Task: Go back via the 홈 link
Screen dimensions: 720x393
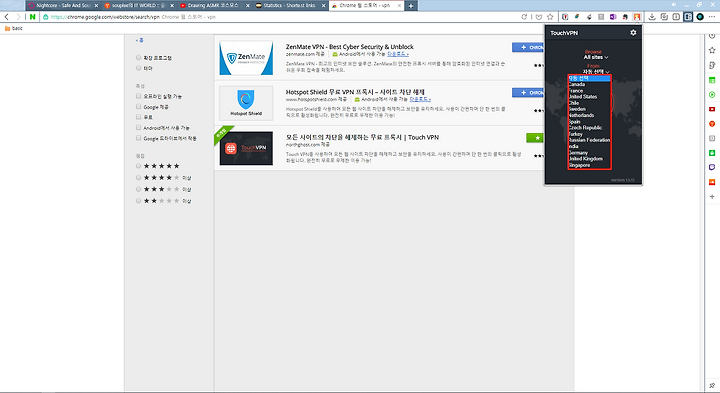Action: [140, 40]
